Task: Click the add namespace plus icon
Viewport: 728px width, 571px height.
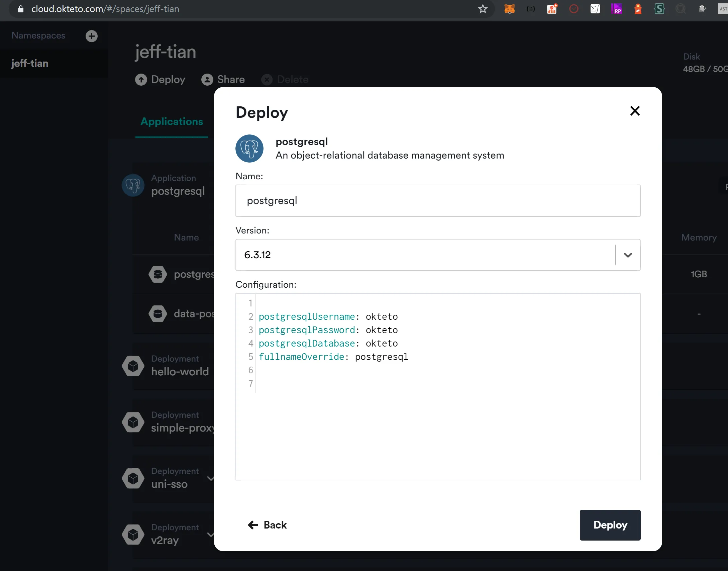Action: point(91,36)
